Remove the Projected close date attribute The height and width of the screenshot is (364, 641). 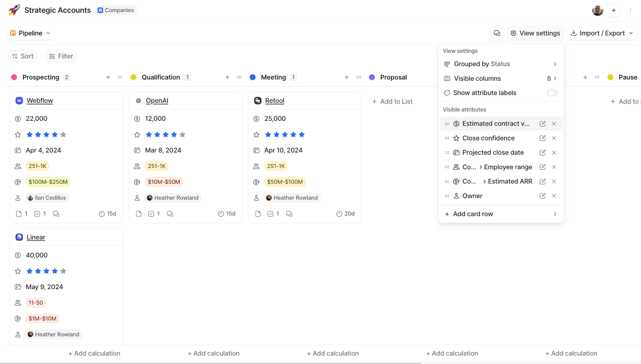coord(554,153)
